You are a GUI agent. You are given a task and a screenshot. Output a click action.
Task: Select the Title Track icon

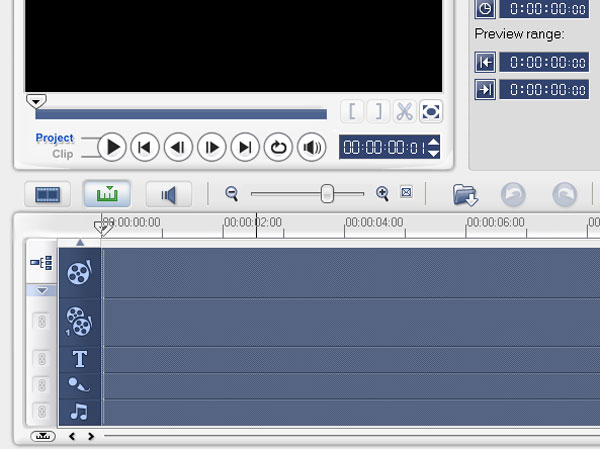click(80, 359)
